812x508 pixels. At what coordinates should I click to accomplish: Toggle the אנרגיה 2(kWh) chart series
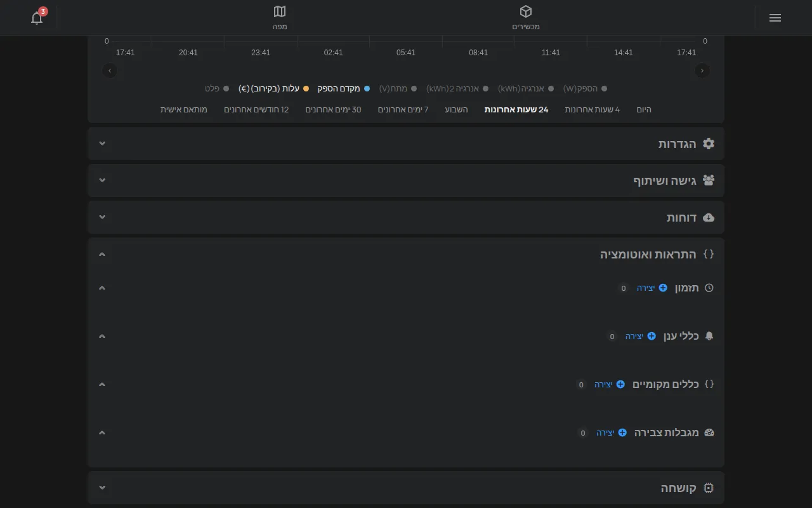[x=457, y=89]
